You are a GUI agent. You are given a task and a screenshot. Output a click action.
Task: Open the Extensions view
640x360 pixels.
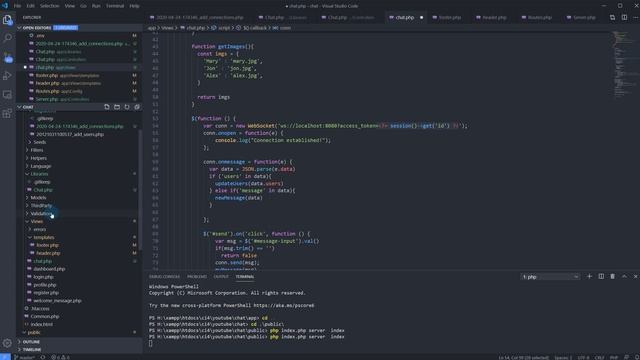point(7,113)
